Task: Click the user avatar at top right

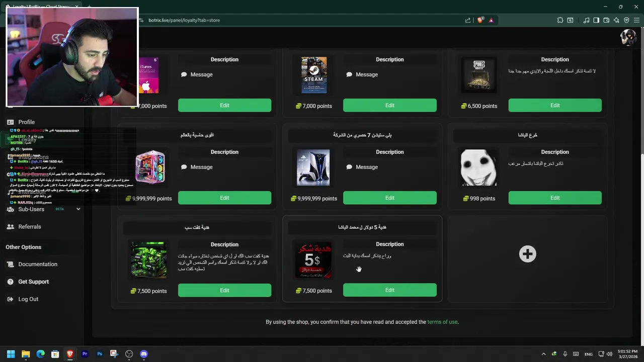Action: pos(628,38)
